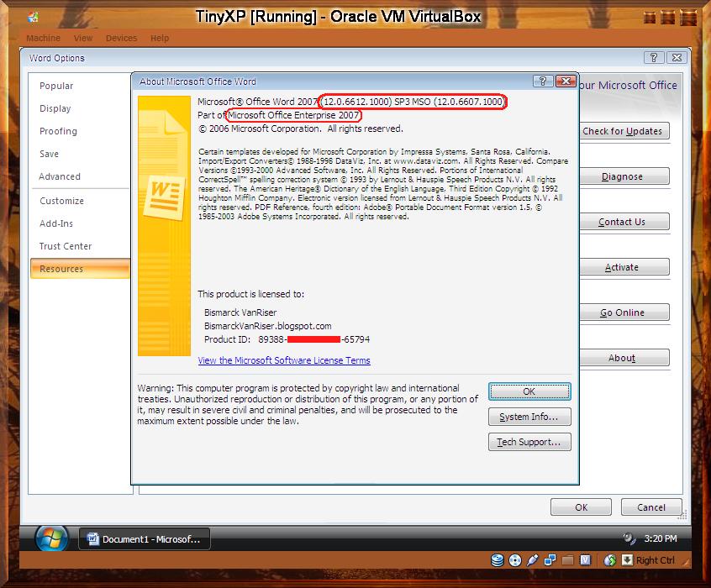Viewport: 711px width, 588px height.
Task: Click the Bismarck VanRiser licensee name
Action: click(x=240, y=312)
